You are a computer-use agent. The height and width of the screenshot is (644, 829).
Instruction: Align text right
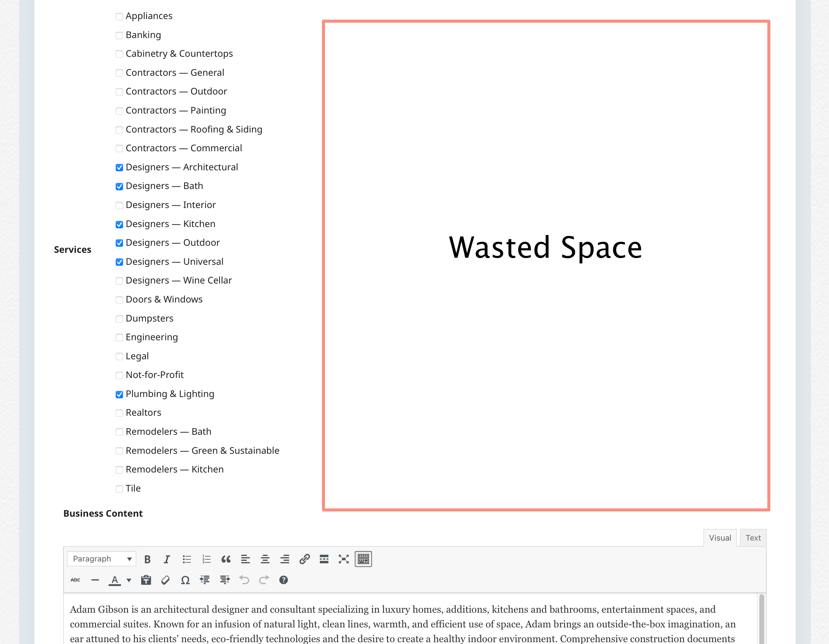click(285, 559)
